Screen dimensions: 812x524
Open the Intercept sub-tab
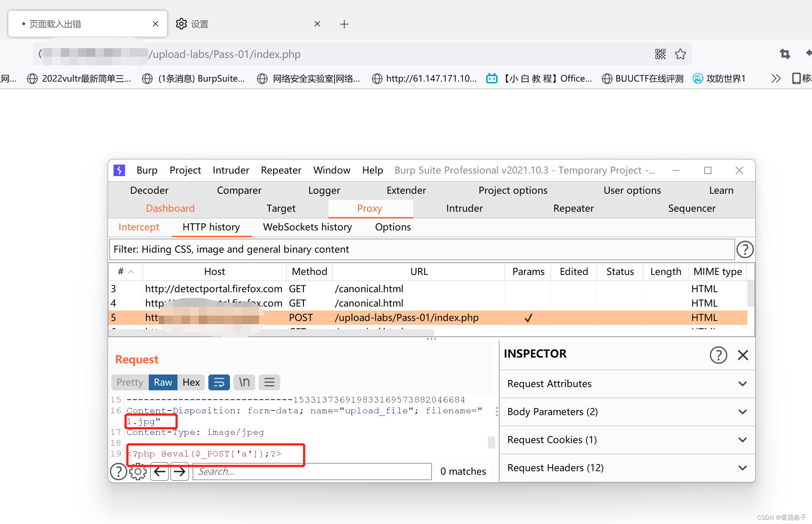pyautogui.click(x=139, y=227)
